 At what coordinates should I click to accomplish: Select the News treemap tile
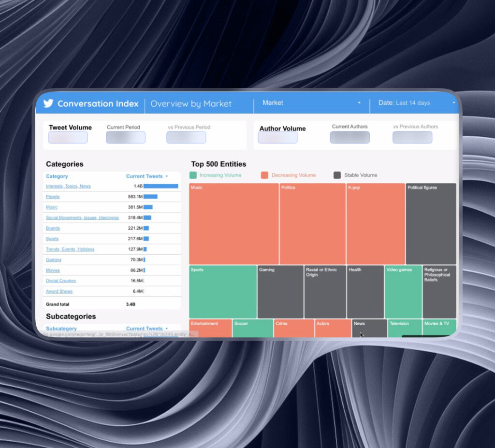[369, 328]
